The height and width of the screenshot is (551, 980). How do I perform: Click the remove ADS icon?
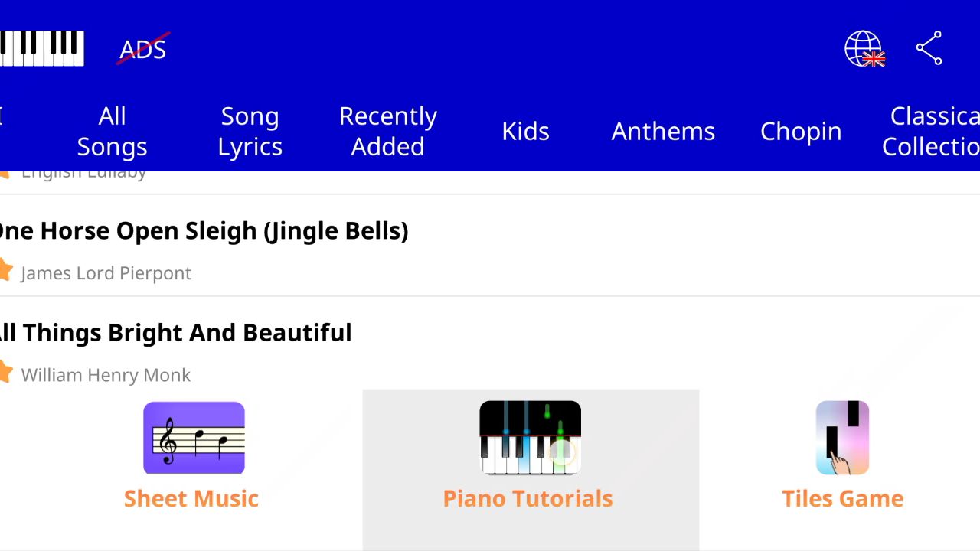click(143, 49)
